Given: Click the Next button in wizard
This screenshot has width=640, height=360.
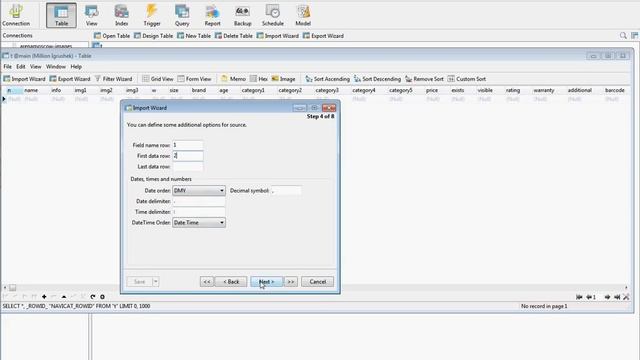Looking at the screenshot, I should click(266, 282).
